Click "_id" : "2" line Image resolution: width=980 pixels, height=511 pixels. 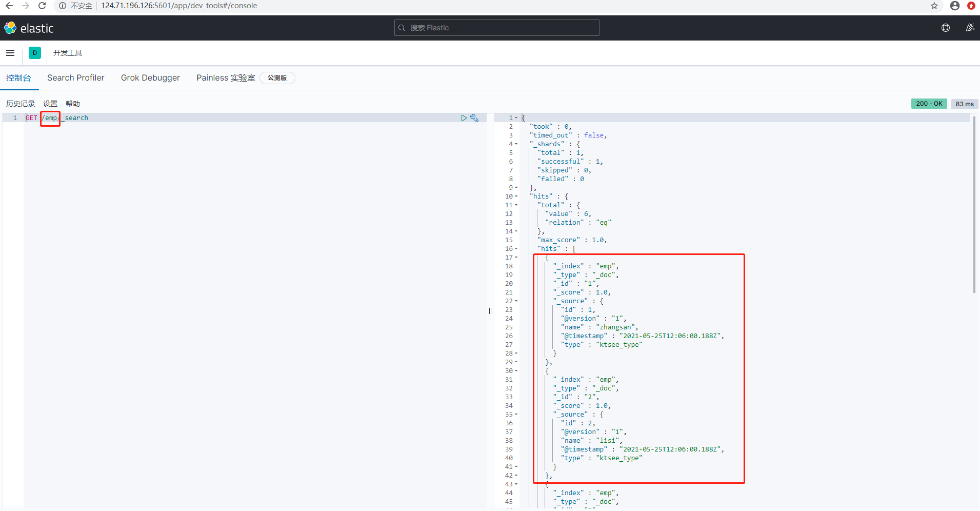pos(576,397)
